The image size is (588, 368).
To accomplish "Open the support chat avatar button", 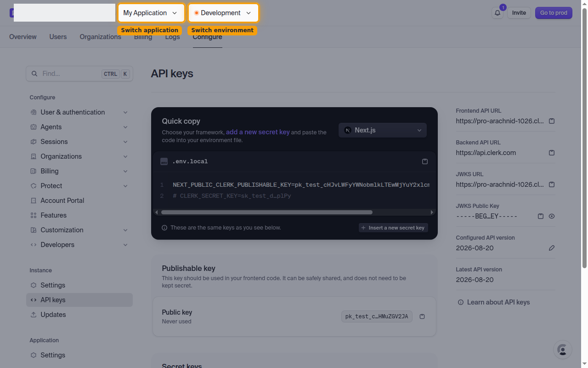I will tap(562, 350).
